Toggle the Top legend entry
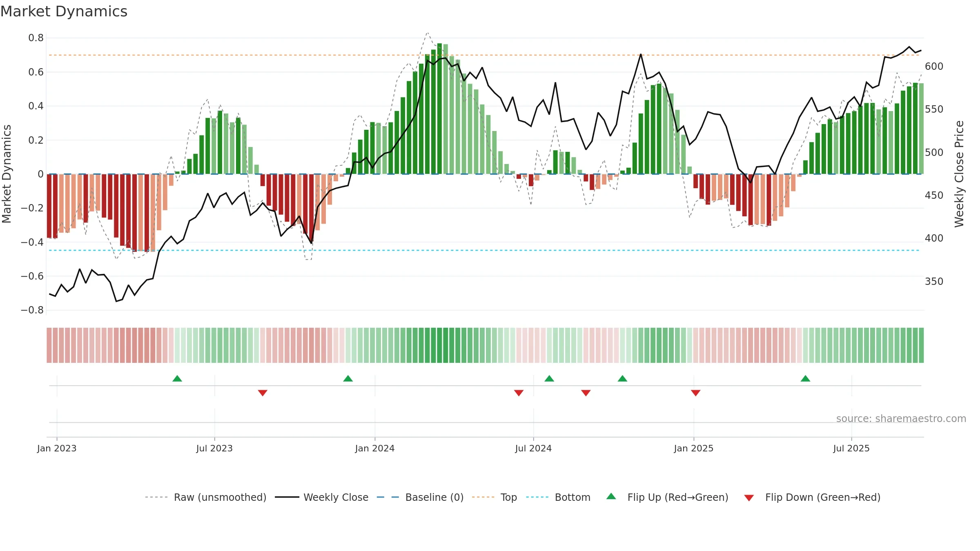The height and width of the screenshot is (551, 980). click(494, 497)
